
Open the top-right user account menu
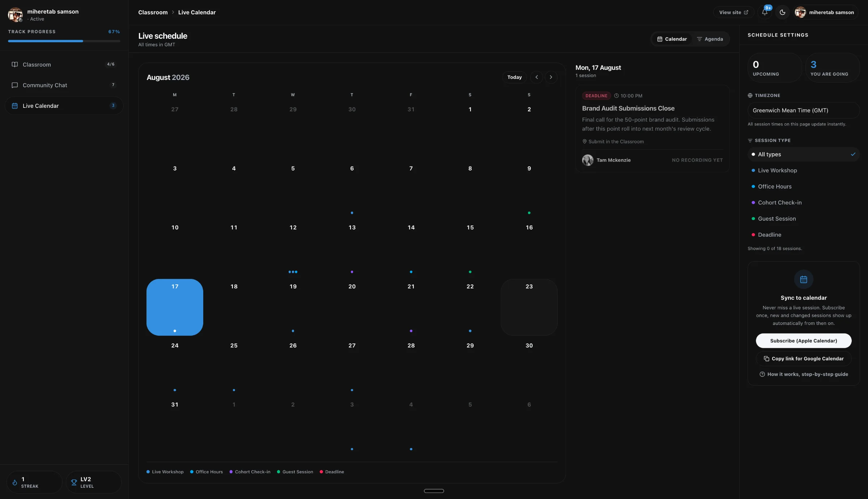tap(826, 12)
